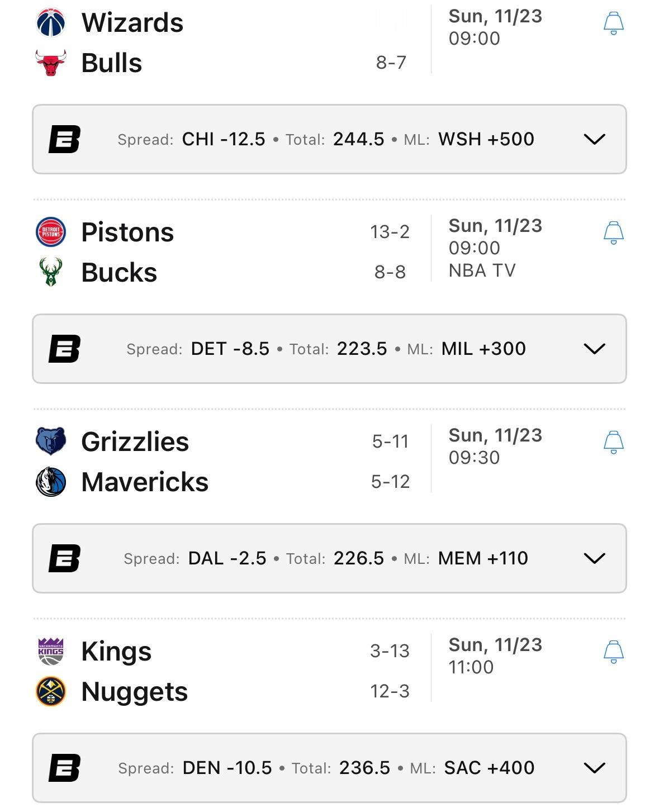This screenshot has height=812, width=659.
Task: Tap ESPN BET logo in DEN odds bar
Action: coord(64,768)
